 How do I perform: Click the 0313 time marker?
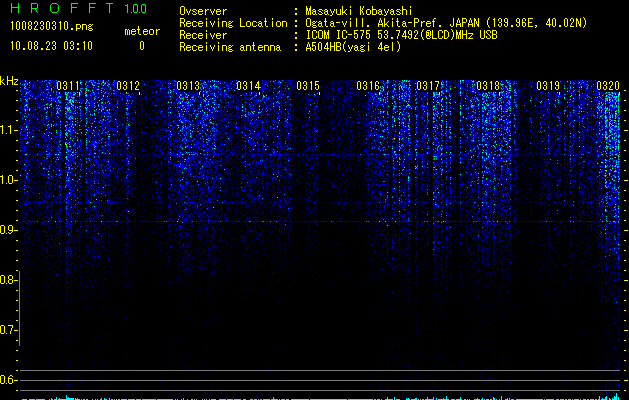[188, 86]
